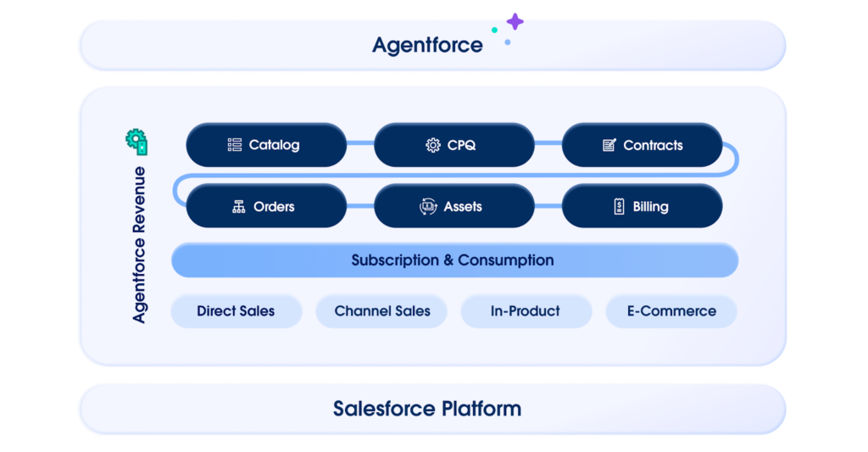Click the list icon in the Catalog pill
Image resolution: width=868 pixels, height=452 pixels.
pos(235,145)
